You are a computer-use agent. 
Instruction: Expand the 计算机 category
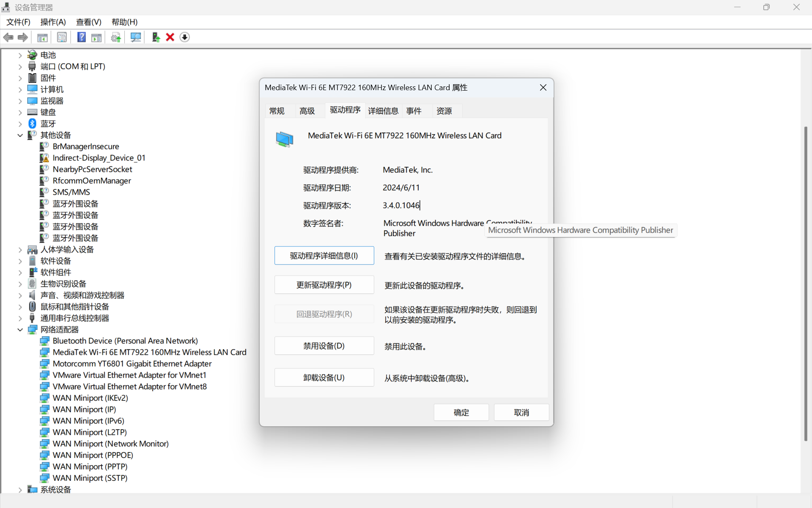pos(20,89)
